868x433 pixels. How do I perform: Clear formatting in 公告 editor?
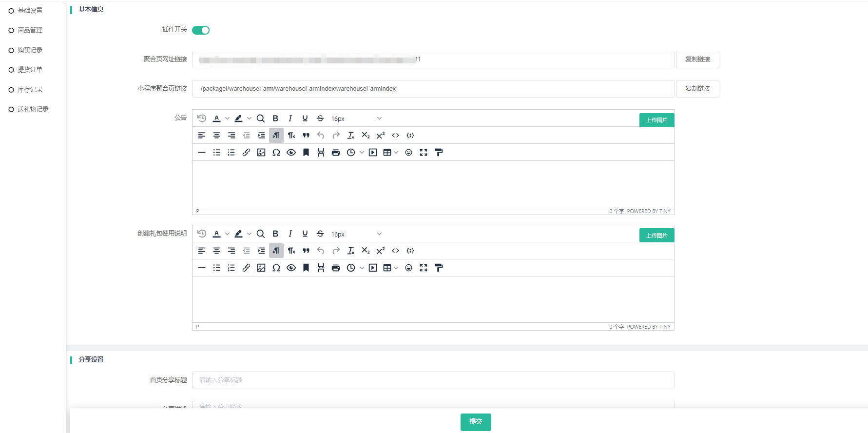(x=351, y=136)
